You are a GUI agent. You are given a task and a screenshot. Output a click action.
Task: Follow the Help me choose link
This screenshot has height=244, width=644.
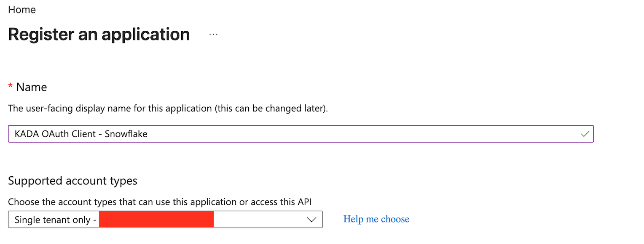click(376, 219)
